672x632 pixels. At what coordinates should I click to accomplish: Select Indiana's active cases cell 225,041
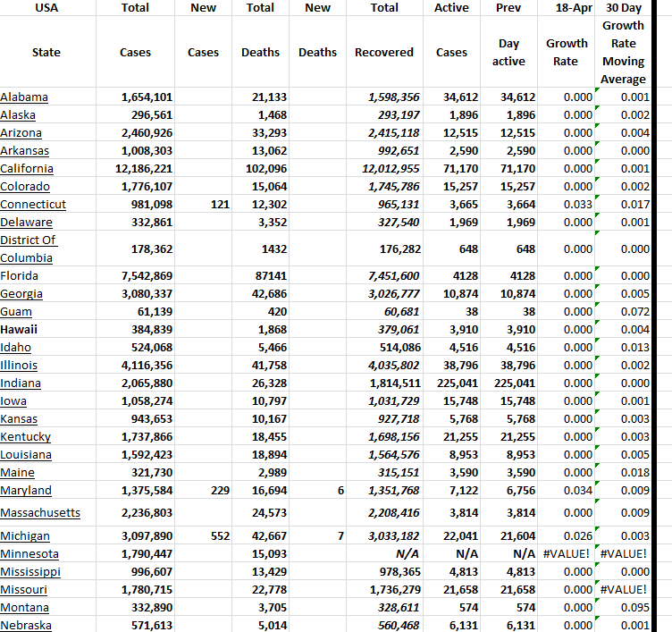point(455,383)
